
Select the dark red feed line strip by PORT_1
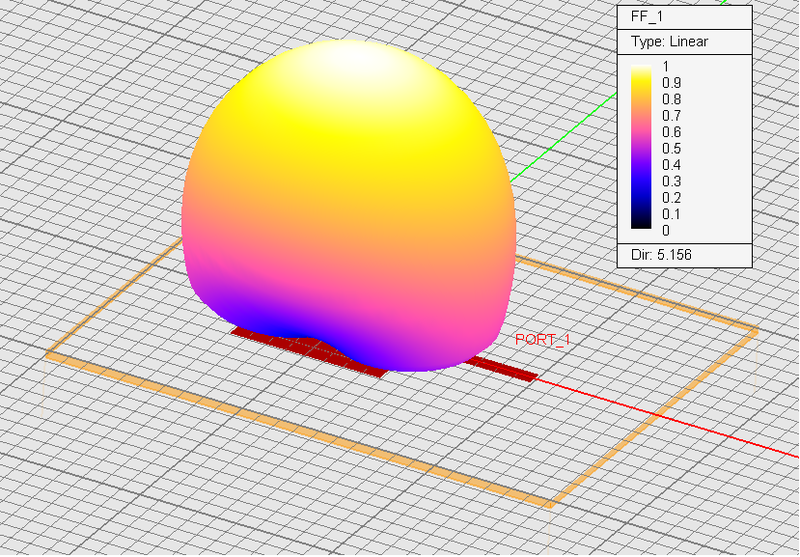point(503,368)
